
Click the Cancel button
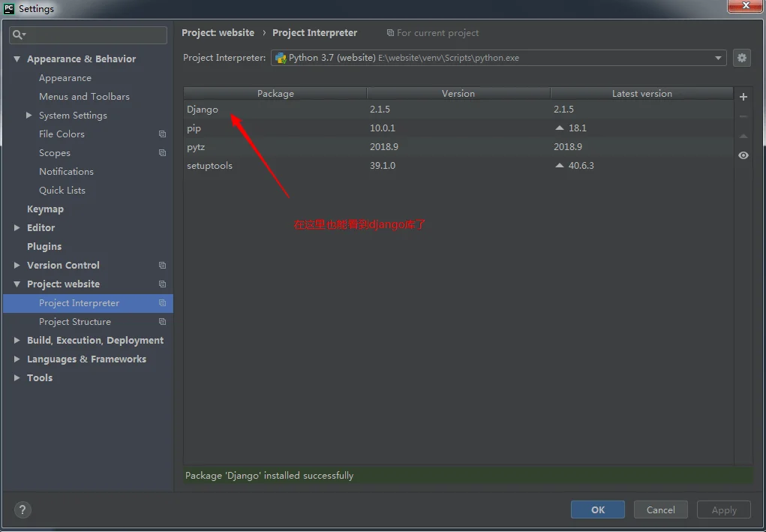point(660,509)
